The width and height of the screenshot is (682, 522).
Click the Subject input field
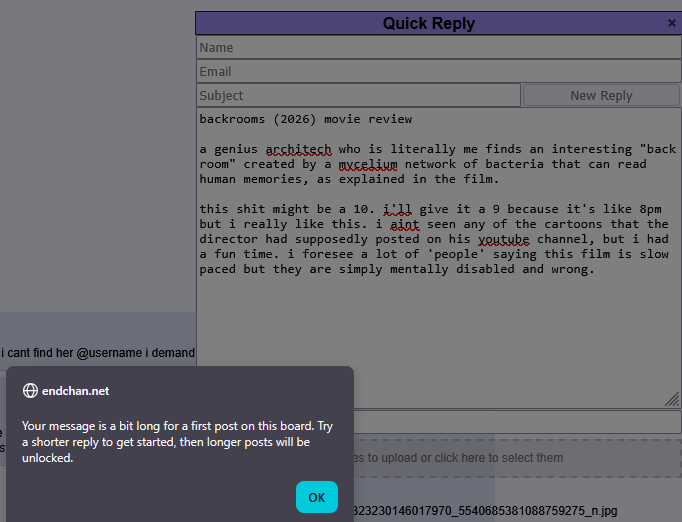coord(358,95)
